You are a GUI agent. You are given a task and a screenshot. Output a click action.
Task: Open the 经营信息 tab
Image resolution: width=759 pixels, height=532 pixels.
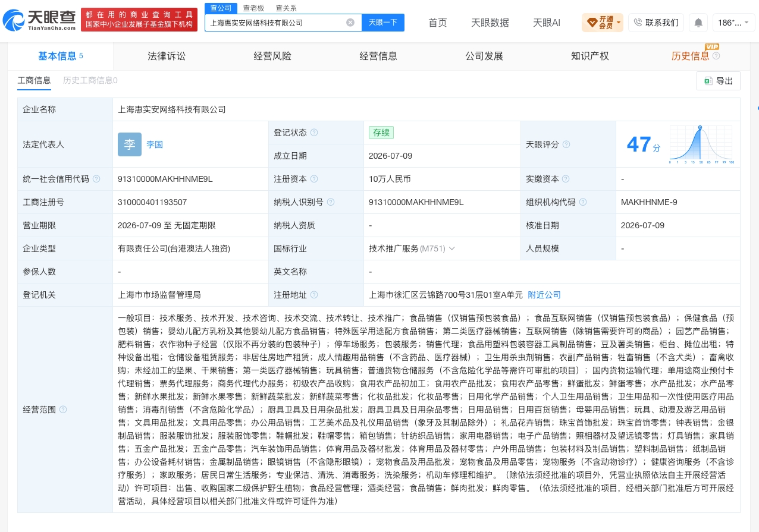[x=378, y=56]
